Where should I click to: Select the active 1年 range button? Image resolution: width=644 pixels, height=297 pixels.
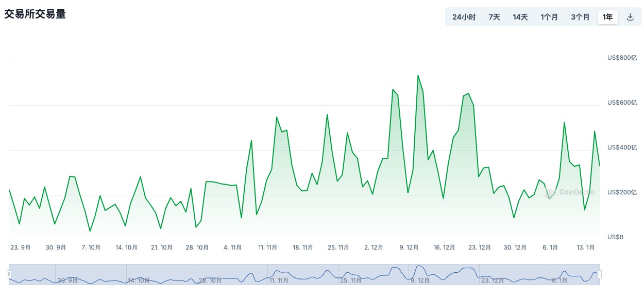coord(607,17)
